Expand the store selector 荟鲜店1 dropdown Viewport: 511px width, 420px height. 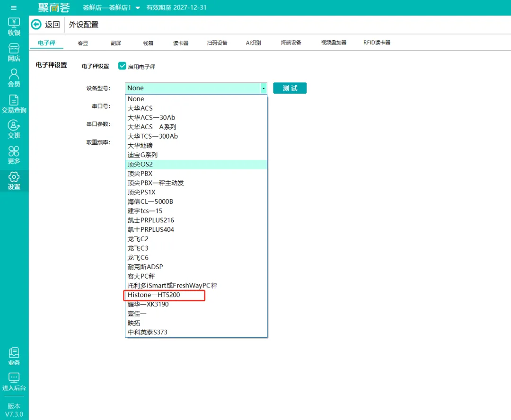click(138, 8)
